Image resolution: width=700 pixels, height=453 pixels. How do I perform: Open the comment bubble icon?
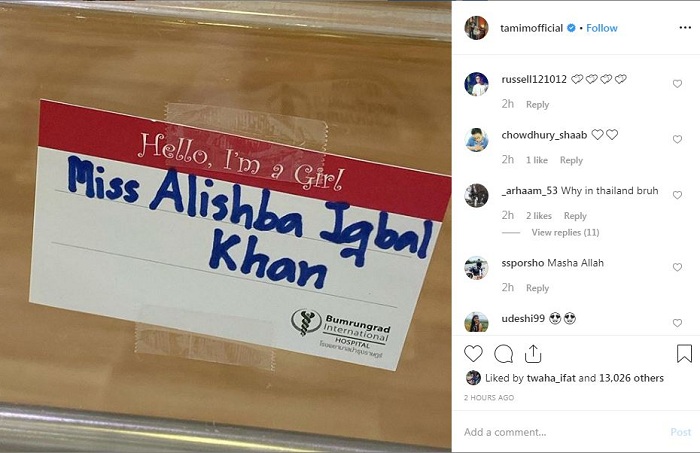[503, 354]
